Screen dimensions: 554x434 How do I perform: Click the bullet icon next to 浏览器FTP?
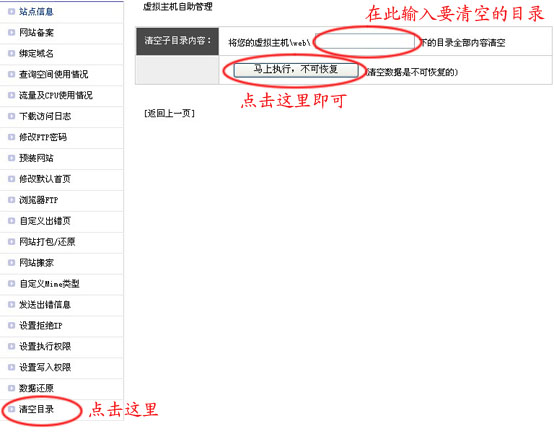[11, 200]
